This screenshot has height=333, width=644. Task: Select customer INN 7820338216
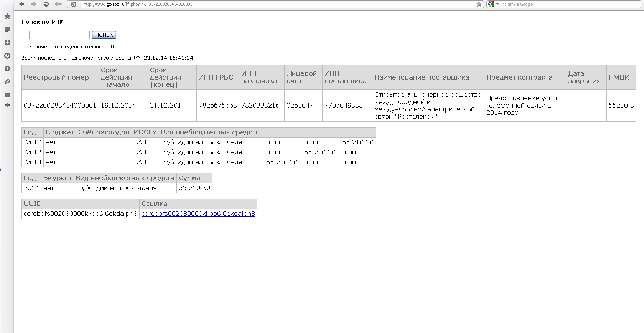260,105
